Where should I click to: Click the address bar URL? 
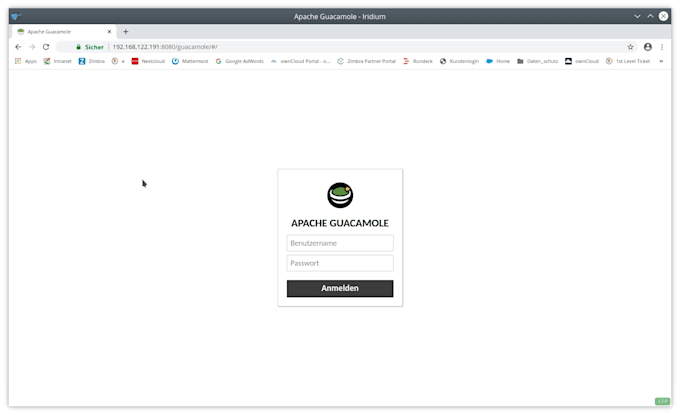165,47
